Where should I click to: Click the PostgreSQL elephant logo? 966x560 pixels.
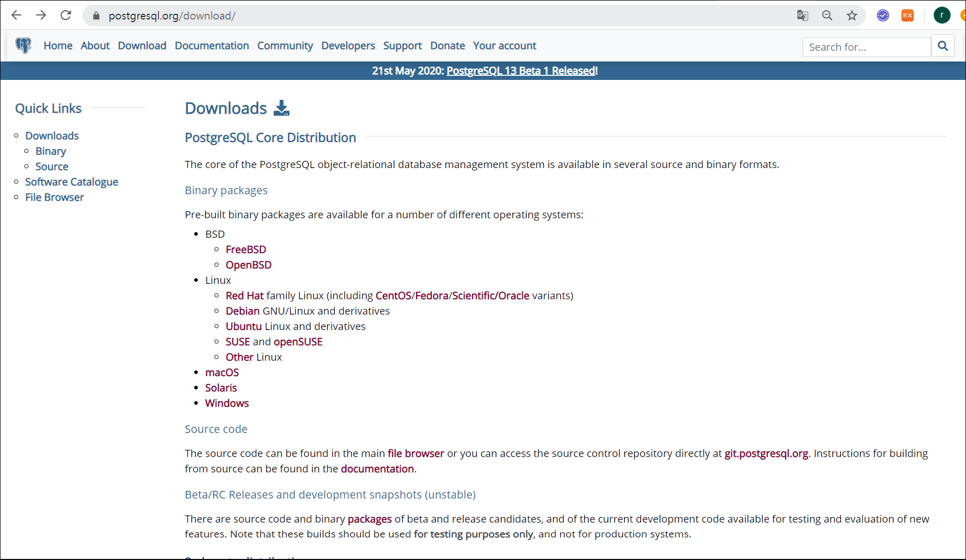click(23, 46)
